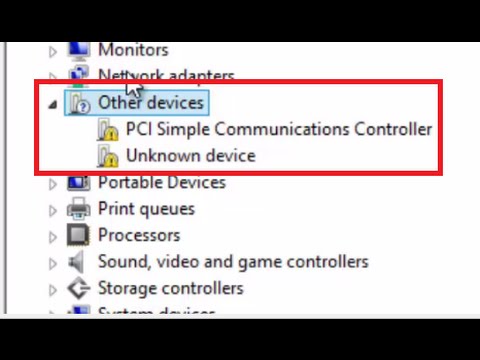This screenshot has height=360, width=480.
Task: Click the Portable Devices icon
Action: pos(79,183)
